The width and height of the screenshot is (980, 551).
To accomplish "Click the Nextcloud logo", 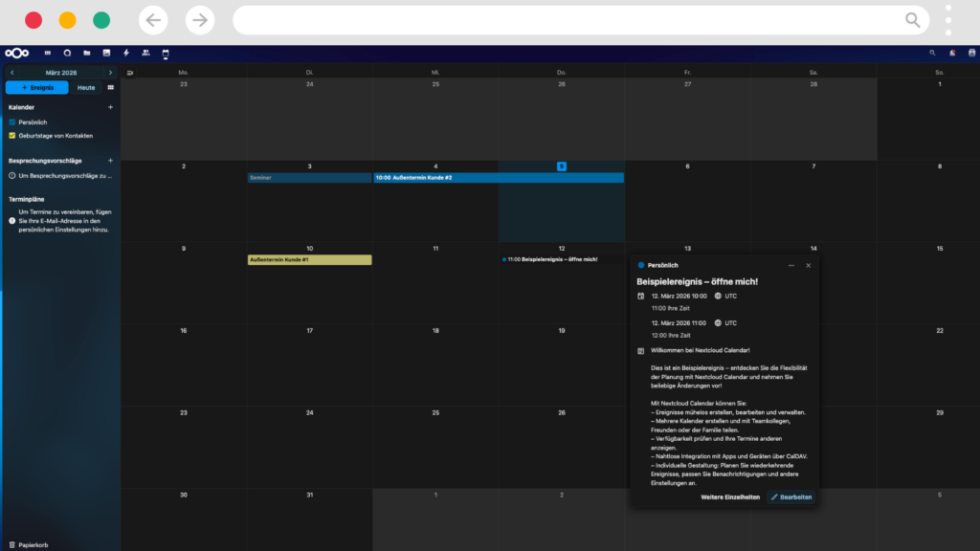I will pyautogui.click(x=17, y=53).
